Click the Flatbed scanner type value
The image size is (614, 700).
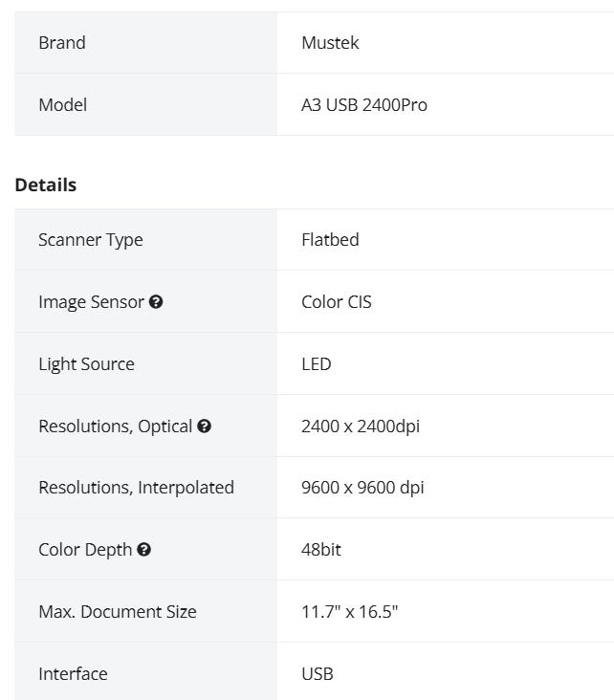330,240
